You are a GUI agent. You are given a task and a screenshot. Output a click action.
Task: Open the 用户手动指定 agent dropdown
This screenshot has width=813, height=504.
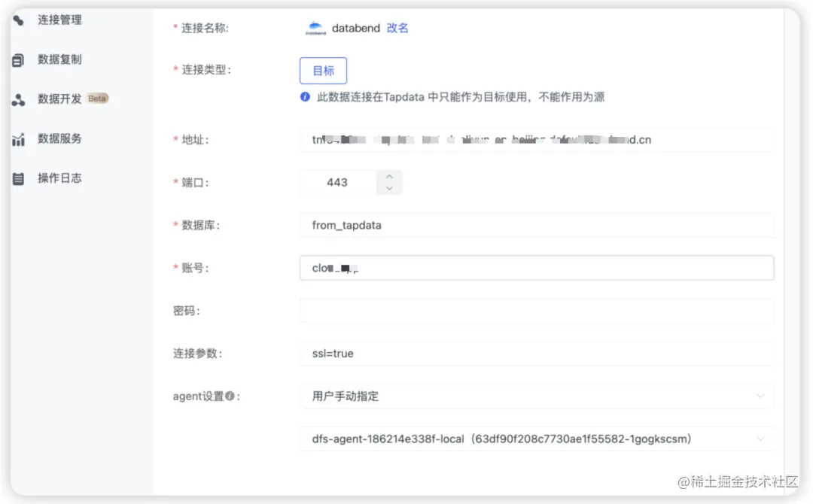(x=537, y=396)
